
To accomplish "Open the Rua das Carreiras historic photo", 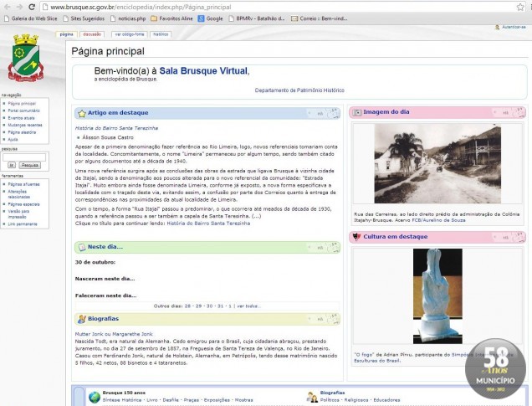I will pyautogui.click(x=437, y=163).
